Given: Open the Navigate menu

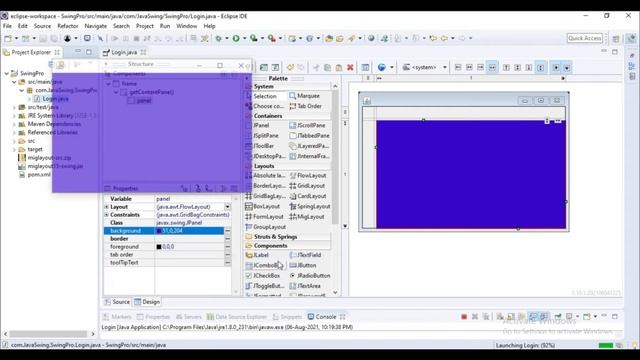Looking at the screenshot, I should (96, 26).
